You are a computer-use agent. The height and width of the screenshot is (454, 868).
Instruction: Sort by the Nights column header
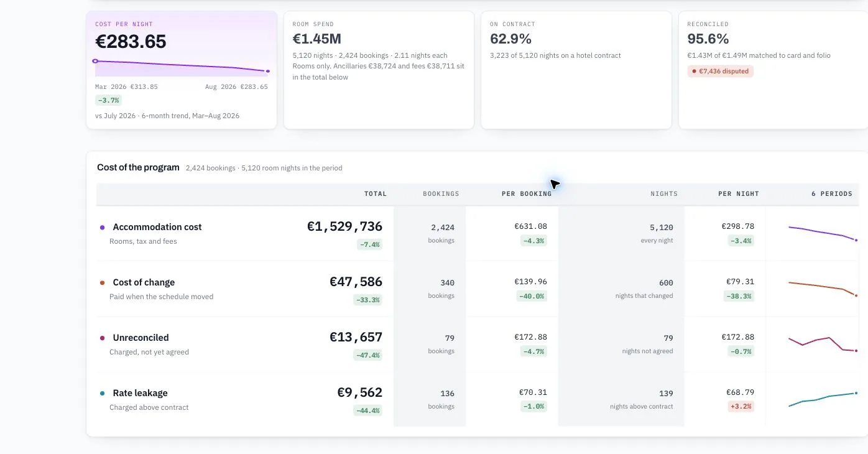click(x=664, y=194)
